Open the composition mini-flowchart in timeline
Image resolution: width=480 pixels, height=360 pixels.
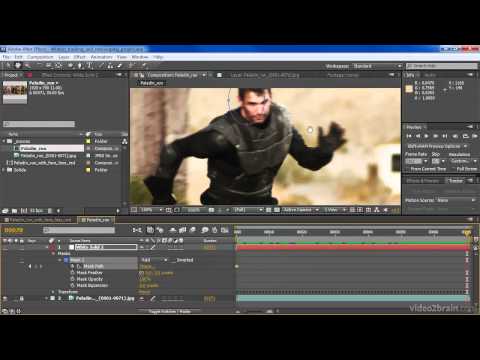coord(137,230)
